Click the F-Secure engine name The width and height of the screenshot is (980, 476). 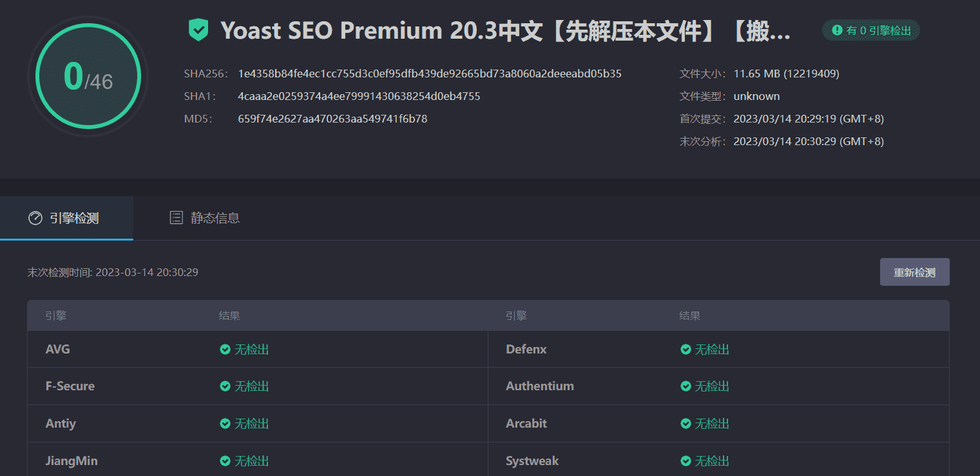[70, 386]
